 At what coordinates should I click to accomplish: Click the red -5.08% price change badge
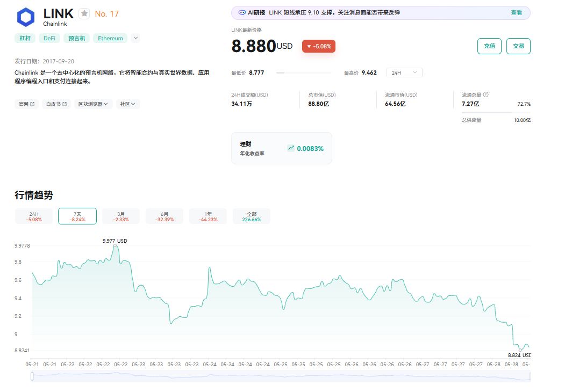(x=319, y=46)
